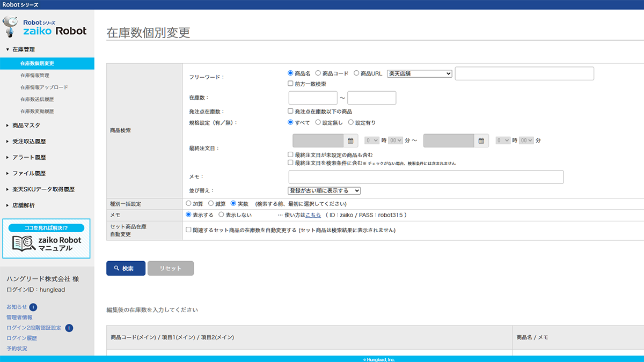644x362 pixels.
Task: Select 設定無し for 規格設定
Action: [318, 122]
